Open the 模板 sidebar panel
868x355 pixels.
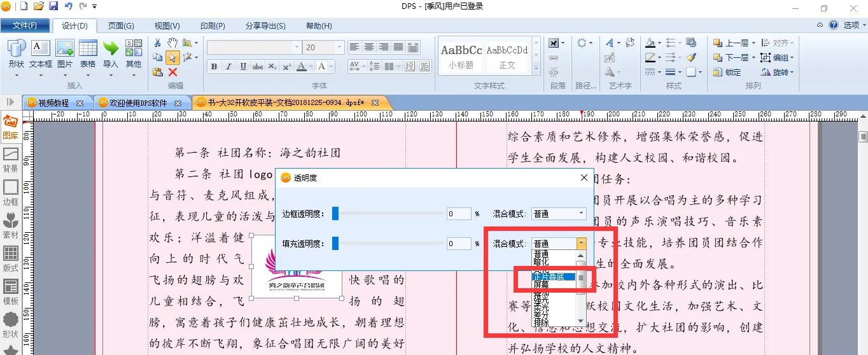tap(10, 293)
